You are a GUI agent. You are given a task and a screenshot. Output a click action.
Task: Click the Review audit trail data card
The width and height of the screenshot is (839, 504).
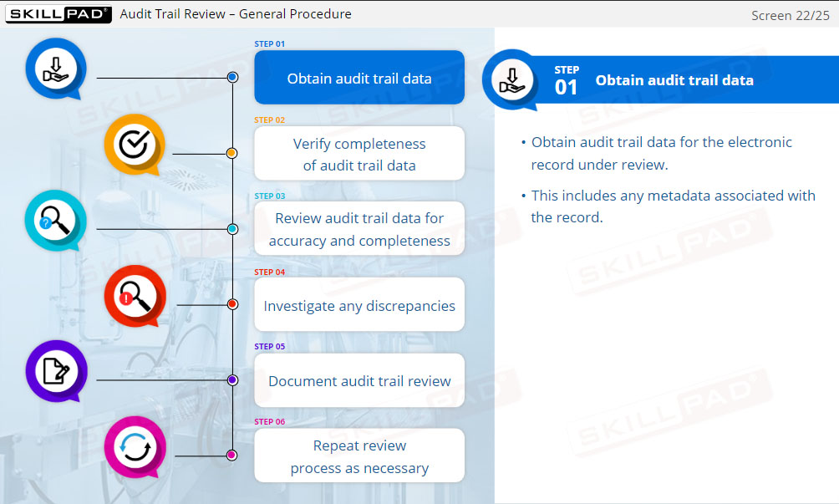(x=358, y=229)
